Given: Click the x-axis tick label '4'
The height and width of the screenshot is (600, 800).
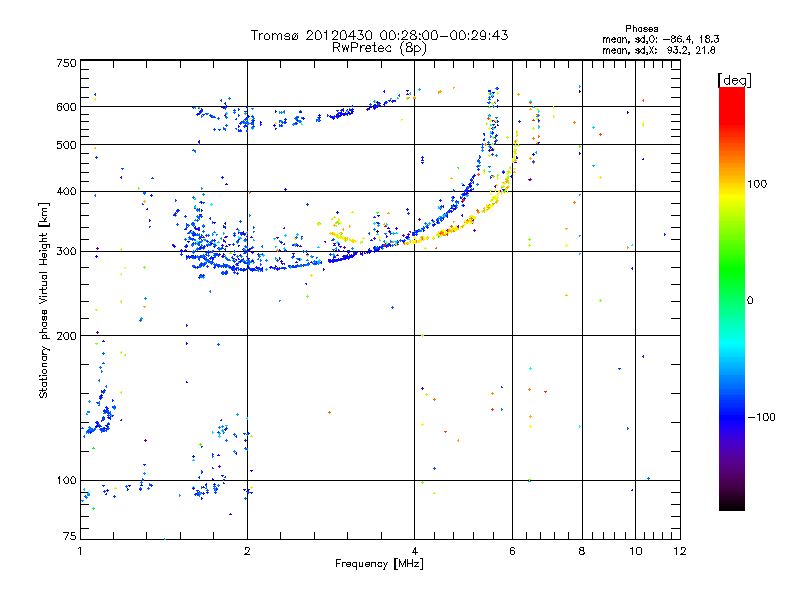Looking at the screenshot, I should click(x=414, y=551).
